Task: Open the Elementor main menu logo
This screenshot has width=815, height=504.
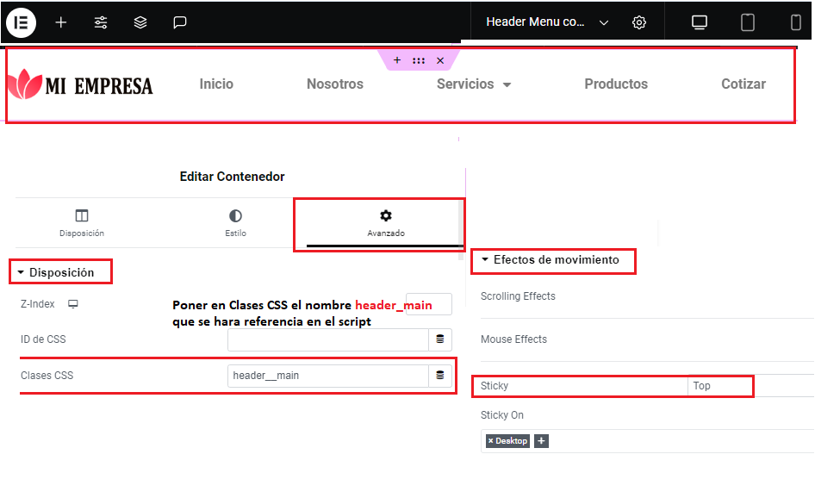Action: point(21,22)
